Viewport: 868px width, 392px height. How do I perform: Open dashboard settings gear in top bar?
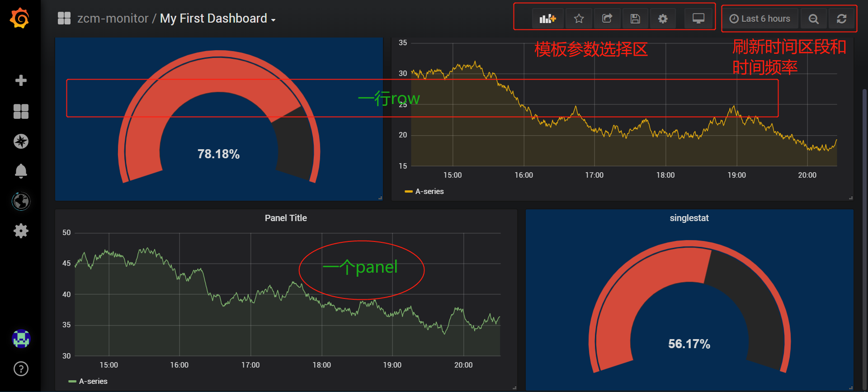click(x=663, y=19)
